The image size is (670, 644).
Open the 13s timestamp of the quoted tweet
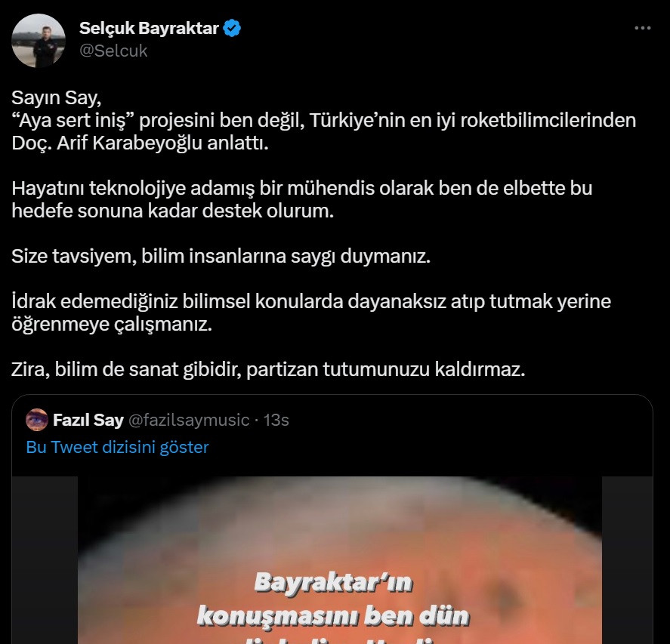point(276,421)
